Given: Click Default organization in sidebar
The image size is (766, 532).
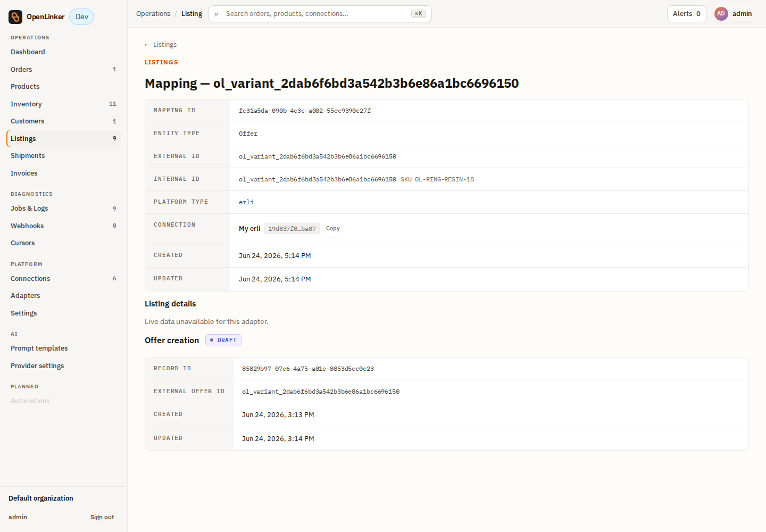Looking at the screenshot, I should [x=41, y=498].
